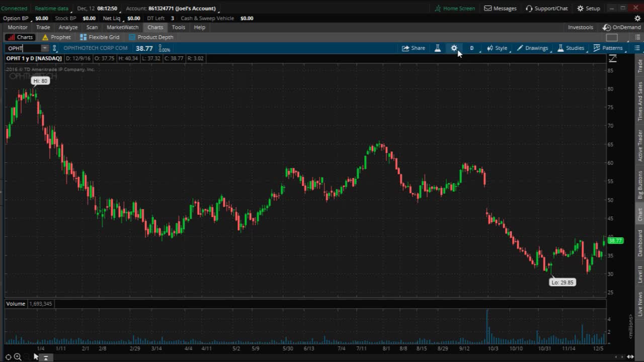The image size is (644, 362).
Task: Open Messages
Action: point(500,8)
